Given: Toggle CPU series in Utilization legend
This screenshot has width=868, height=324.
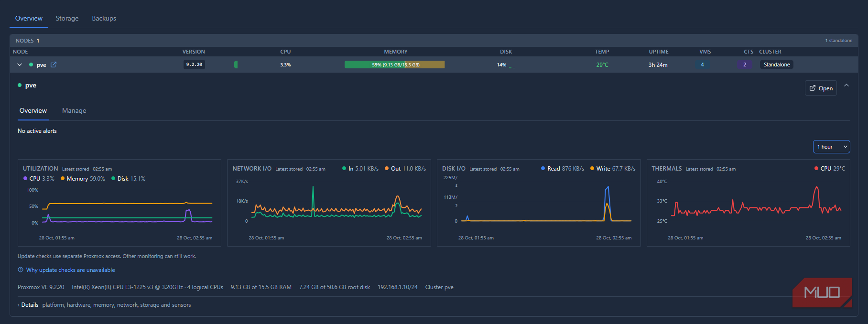Looking at the screenshot, I should click(x=39, y=179).
